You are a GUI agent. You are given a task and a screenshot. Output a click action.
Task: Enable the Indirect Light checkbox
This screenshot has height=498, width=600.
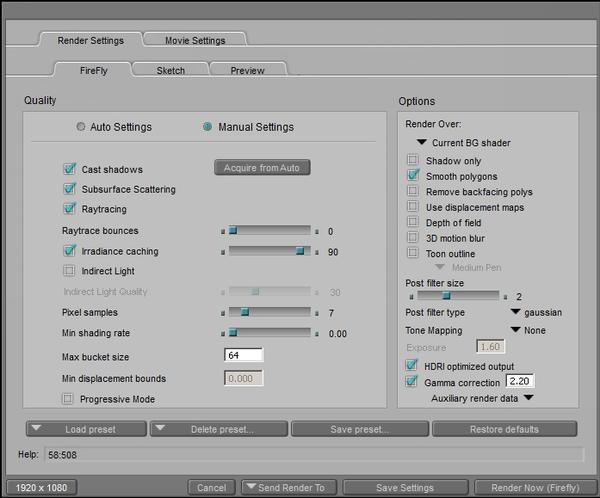pos(69,271)
